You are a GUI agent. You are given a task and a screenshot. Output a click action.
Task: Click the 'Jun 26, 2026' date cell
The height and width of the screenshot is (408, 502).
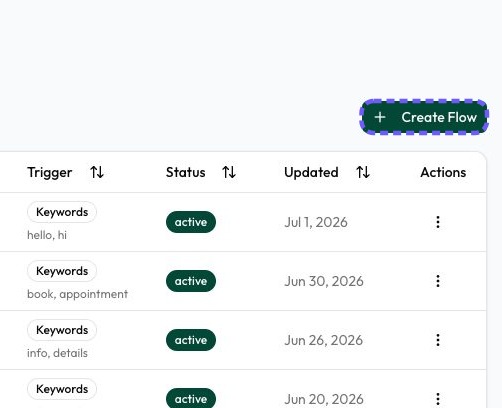pos(324,340)
